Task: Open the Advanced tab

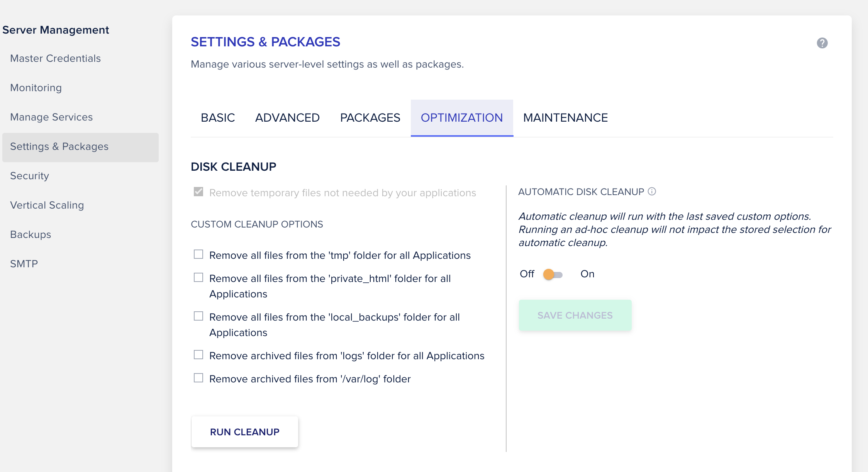Action: (287, 118)
